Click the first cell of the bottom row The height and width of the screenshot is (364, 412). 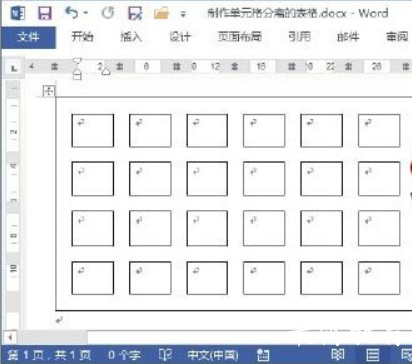point(93,278)
